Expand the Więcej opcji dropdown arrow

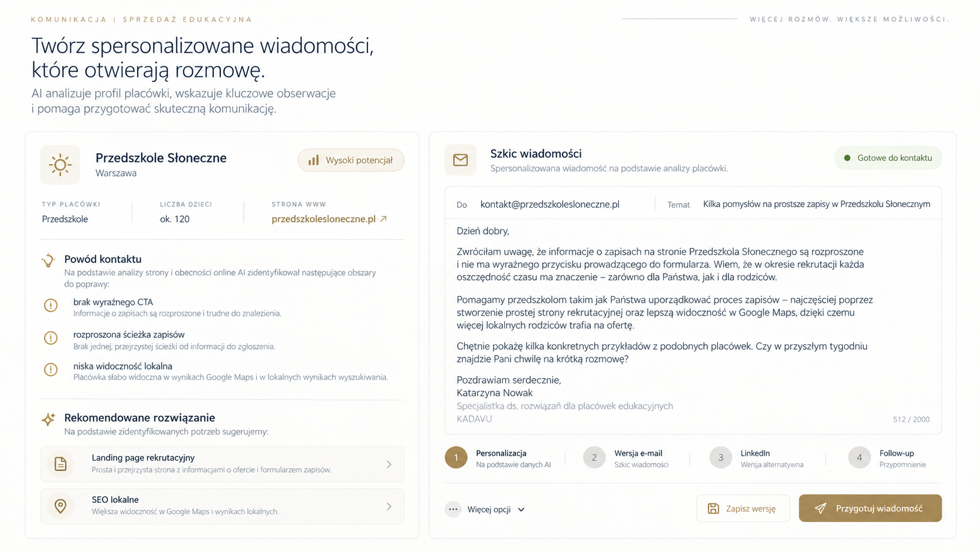click(x=521, y=510)
